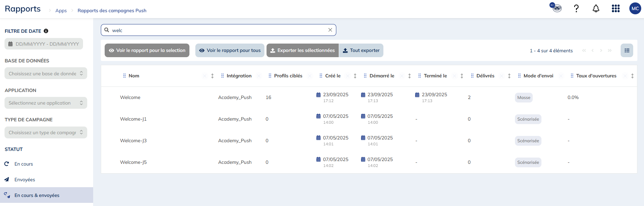The image size is (644, 206).
Task: Click the date range filter field
Action: tap(44, 44)
